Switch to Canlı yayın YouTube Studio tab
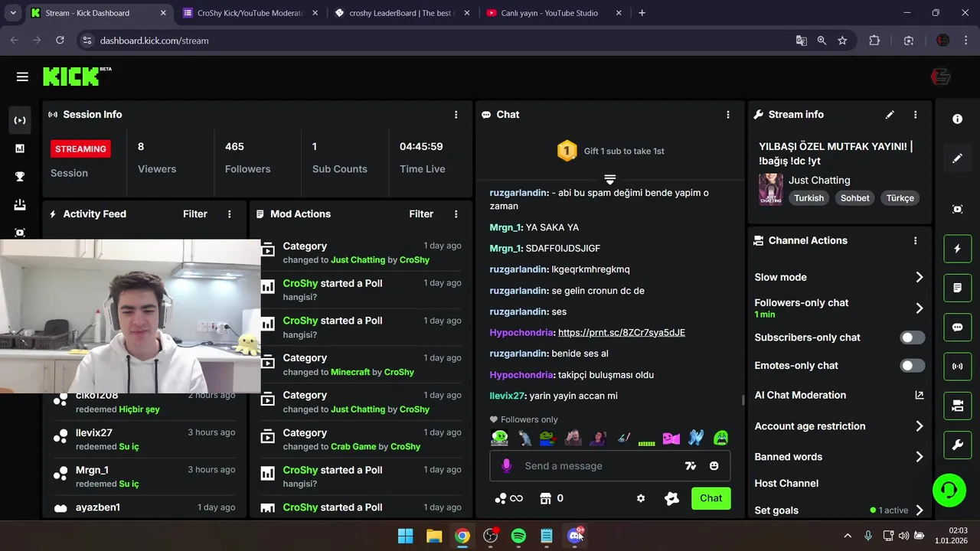This screenshot has width=980, height=551. tap(553, 13)
